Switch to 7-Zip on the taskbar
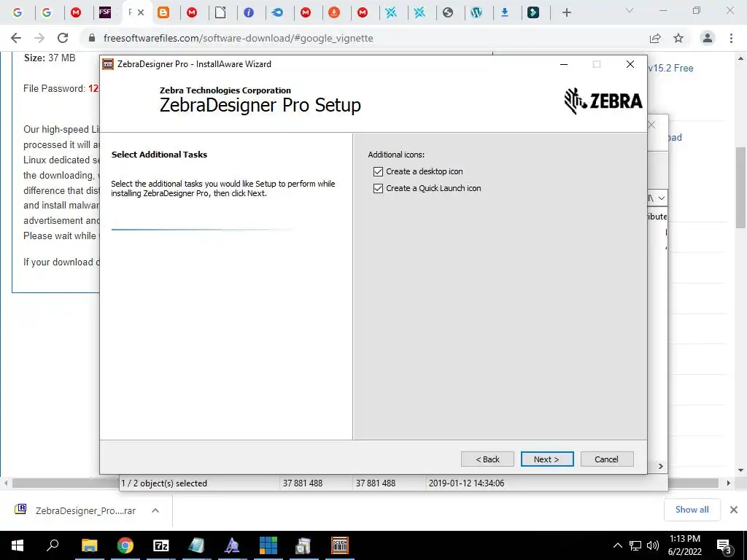 coord(161,545)
